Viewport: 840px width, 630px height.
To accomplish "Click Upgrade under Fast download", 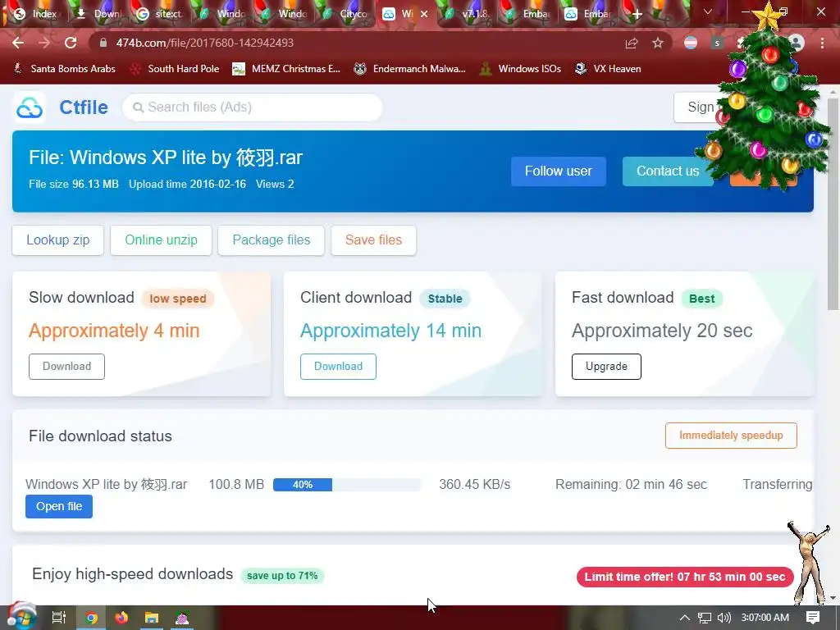I will (606, 367).
